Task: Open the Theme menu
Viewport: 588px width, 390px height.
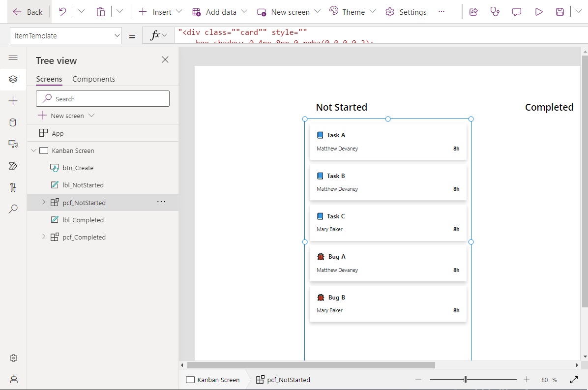Action: [x=352, y=12]
